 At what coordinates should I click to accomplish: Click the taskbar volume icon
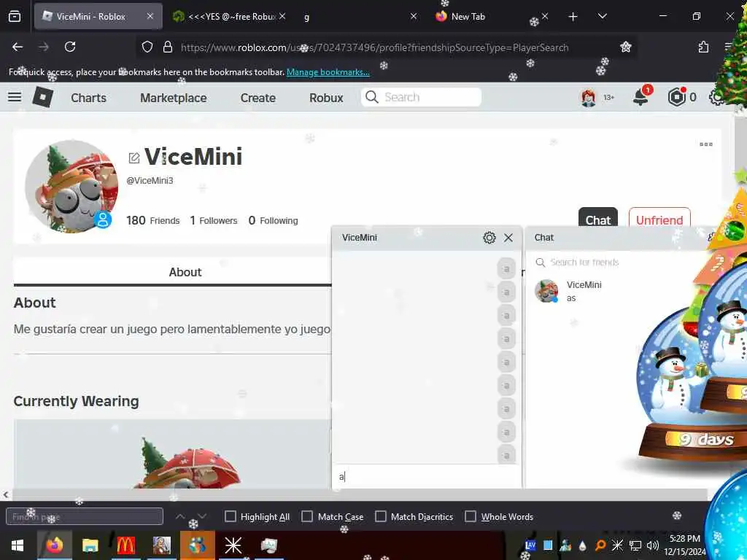tap(653, 545)
